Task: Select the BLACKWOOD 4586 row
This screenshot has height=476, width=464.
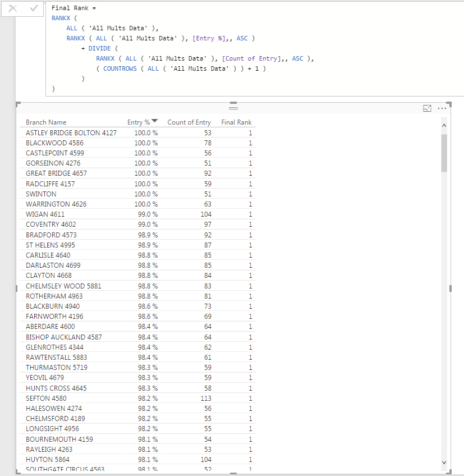Action: [137, 143]
